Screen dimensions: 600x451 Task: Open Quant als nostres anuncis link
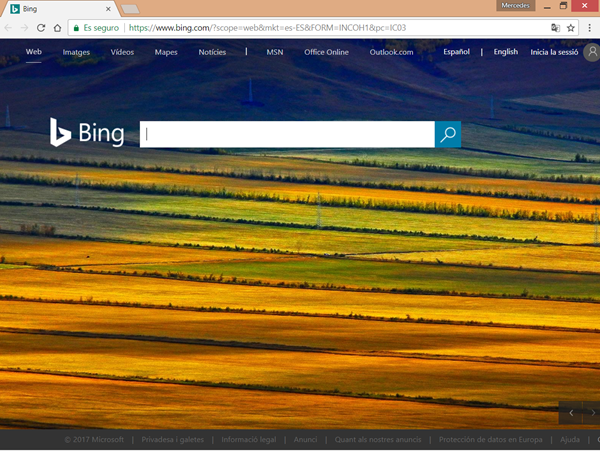[378, 440]
